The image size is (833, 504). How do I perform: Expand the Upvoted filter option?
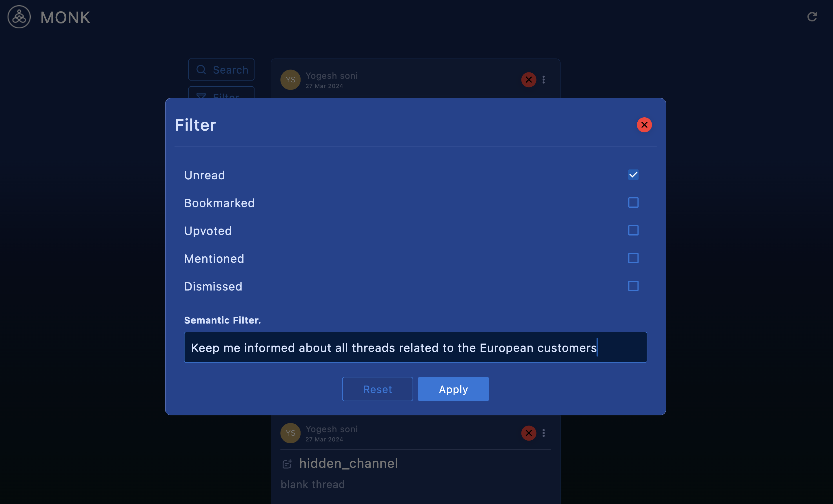tap(633, 230)
